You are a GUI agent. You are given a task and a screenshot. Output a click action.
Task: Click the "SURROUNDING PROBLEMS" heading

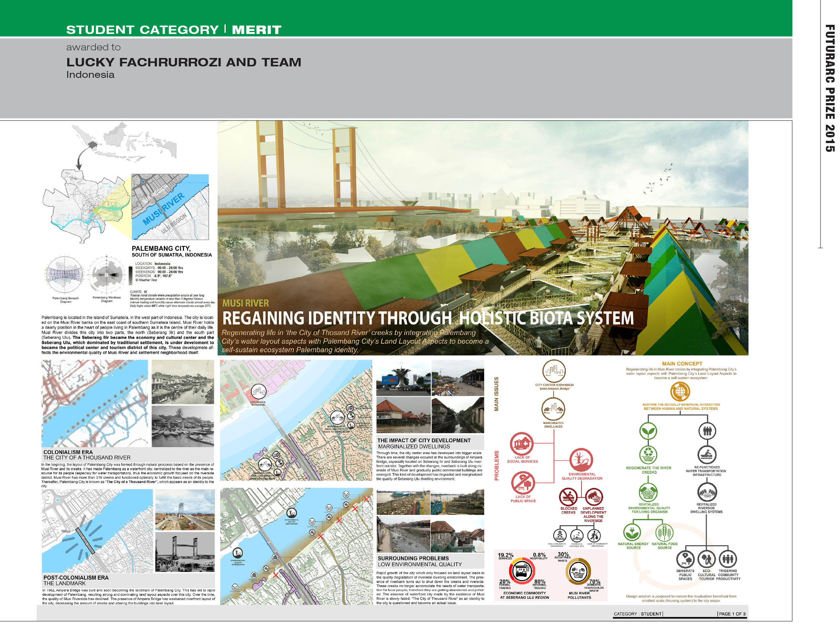(413, 558)
